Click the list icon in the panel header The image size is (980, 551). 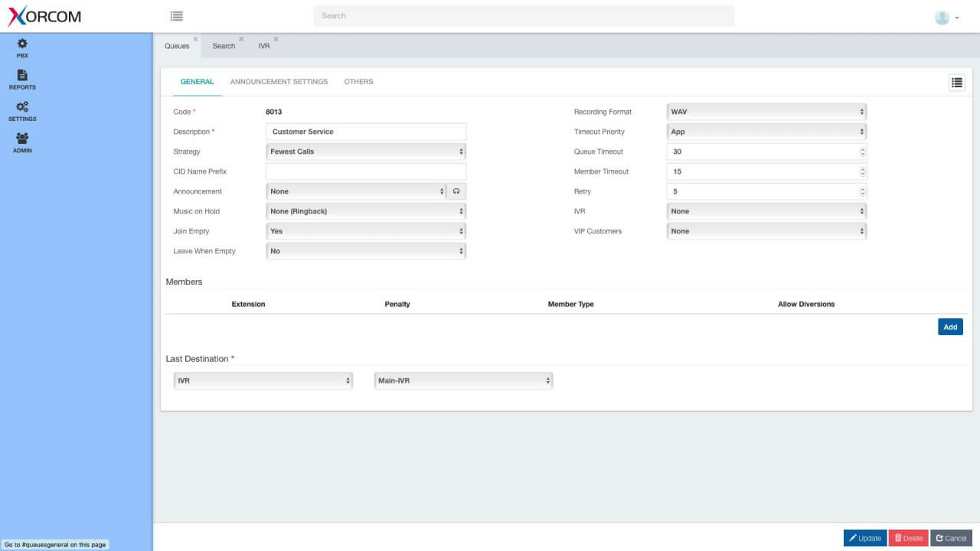point(956,82)
